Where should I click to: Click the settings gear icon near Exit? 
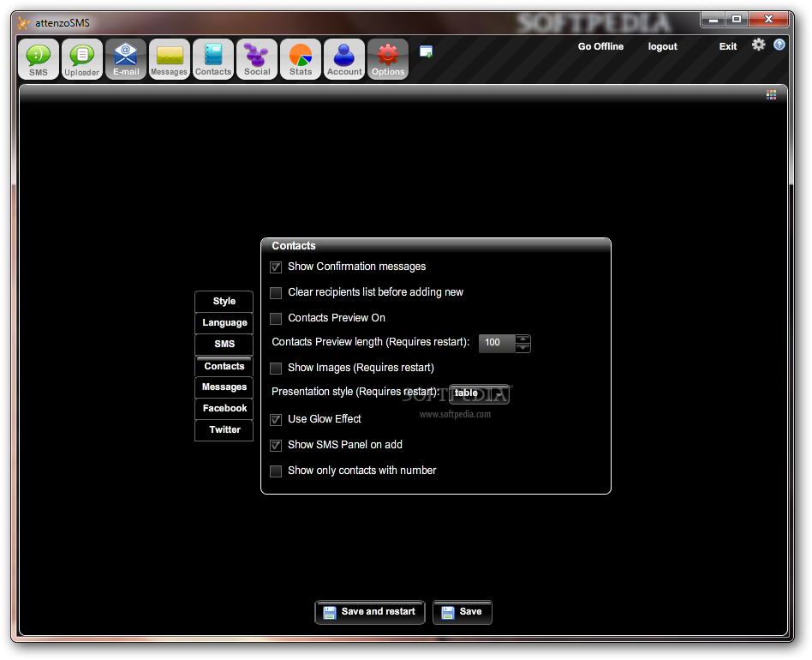(758, 45)
